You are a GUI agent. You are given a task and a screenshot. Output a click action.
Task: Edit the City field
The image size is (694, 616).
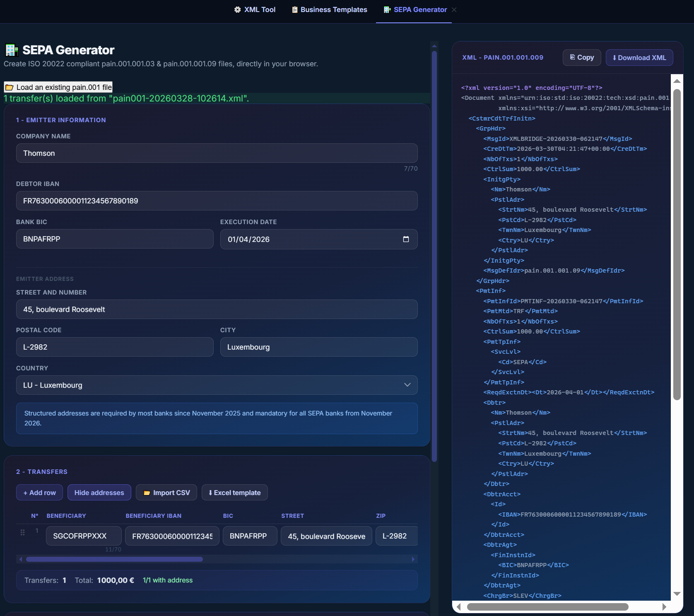[319, 347]
